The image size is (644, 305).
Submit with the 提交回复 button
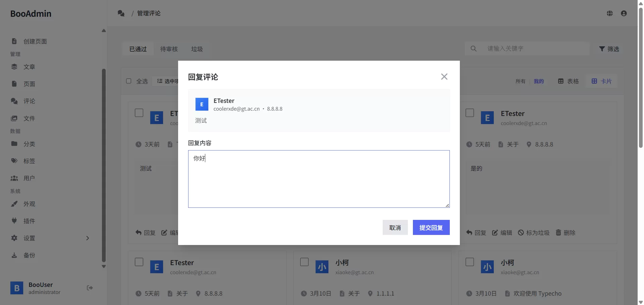click(431, 228)
